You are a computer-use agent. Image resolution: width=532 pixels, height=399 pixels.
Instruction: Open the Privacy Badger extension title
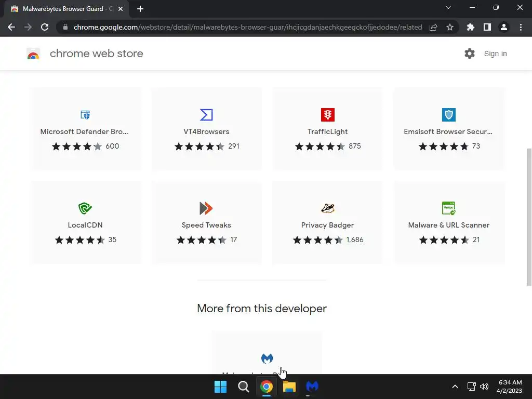point(327,225)
